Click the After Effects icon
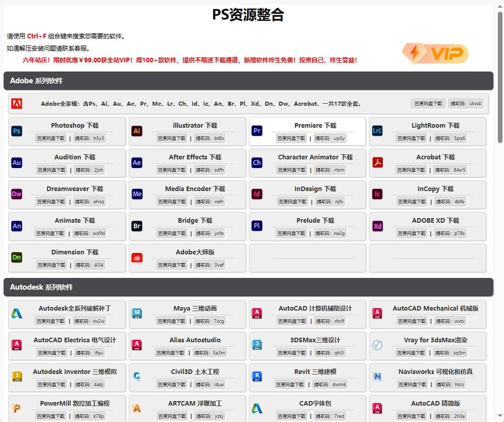The height and width of the screenshot is (422, 504). 137,162
